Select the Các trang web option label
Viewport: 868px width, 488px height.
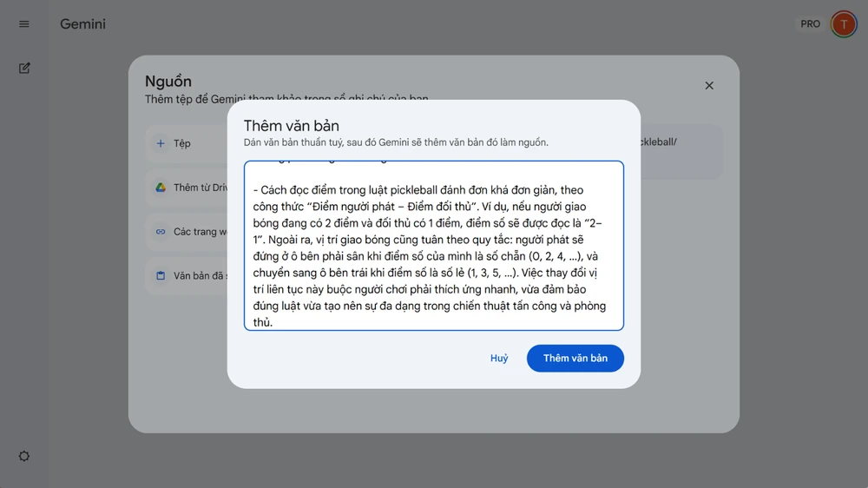pyautogui.click(x=200, y=232)
